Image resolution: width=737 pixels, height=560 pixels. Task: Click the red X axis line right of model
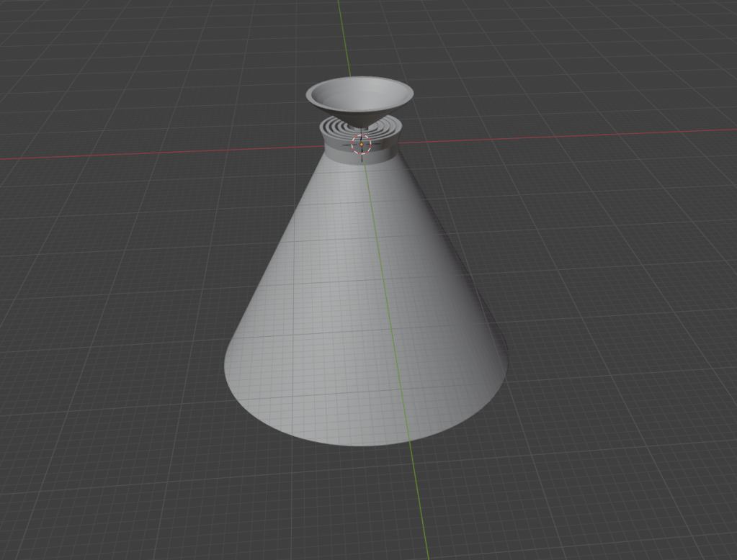(x=576, y=135)
